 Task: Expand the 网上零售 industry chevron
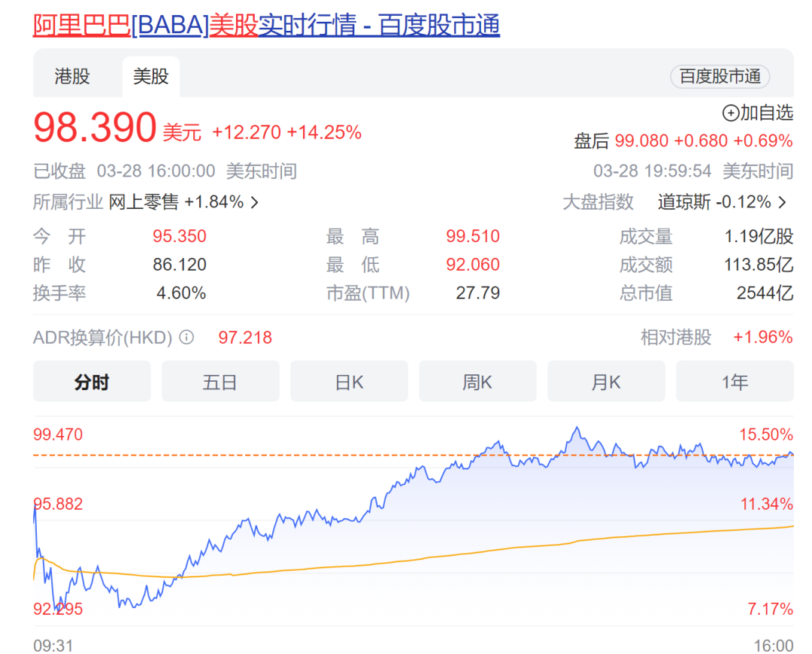point(254,202)
